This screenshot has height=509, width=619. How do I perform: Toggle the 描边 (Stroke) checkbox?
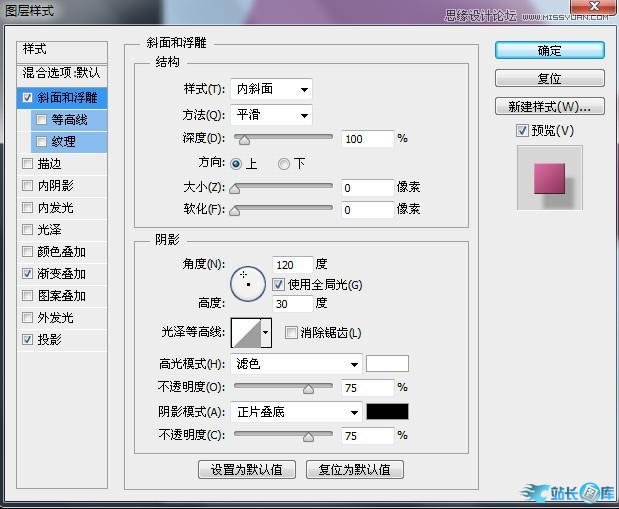point(27,164)
